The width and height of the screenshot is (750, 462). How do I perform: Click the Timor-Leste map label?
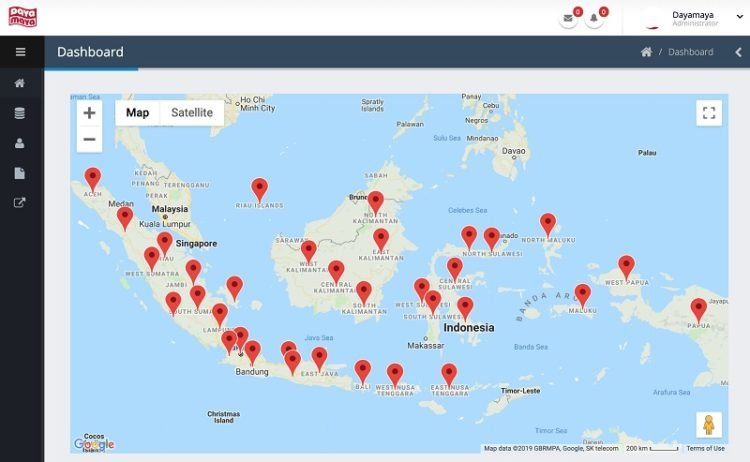[520, 391]
